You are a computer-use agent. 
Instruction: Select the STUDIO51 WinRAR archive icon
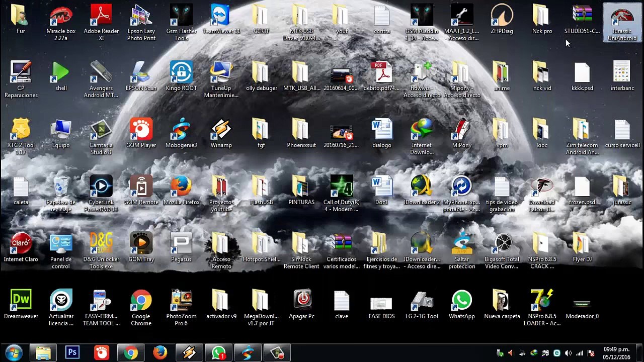tap(582, 19)
